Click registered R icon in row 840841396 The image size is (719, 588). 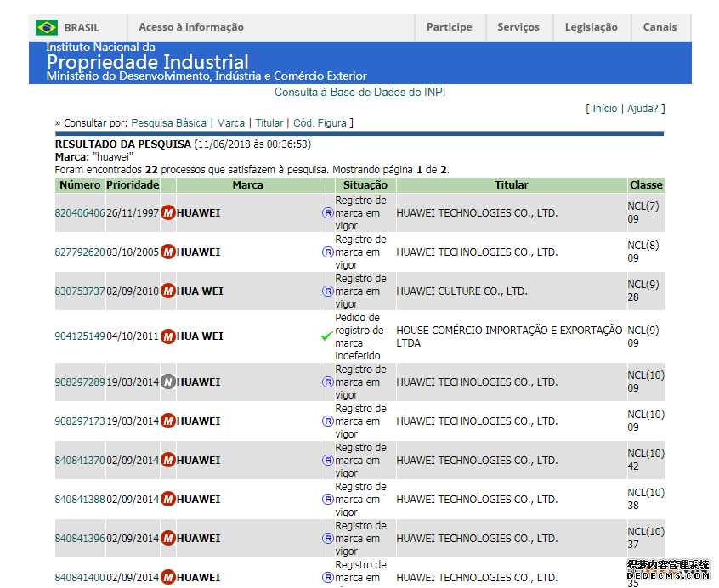click(327, 538)
